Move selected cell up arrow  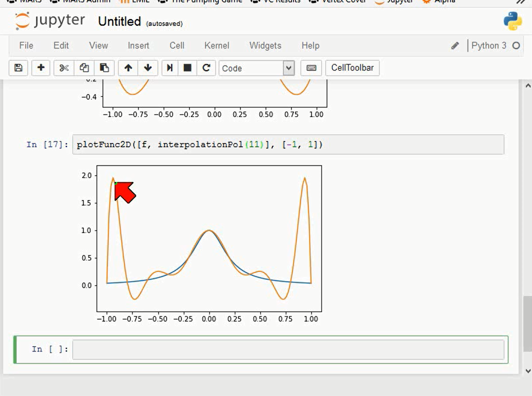(x=128, y=68)
